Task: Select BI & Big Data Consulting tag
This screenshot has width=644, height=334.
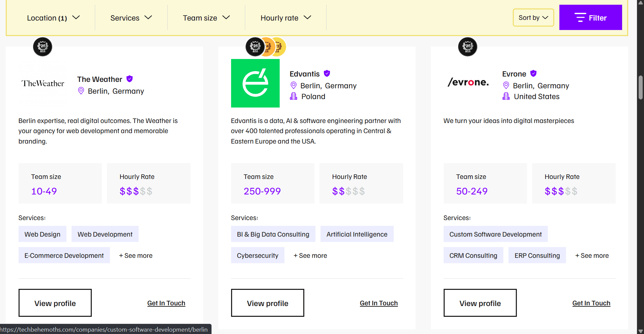Action: pos(273,234)
